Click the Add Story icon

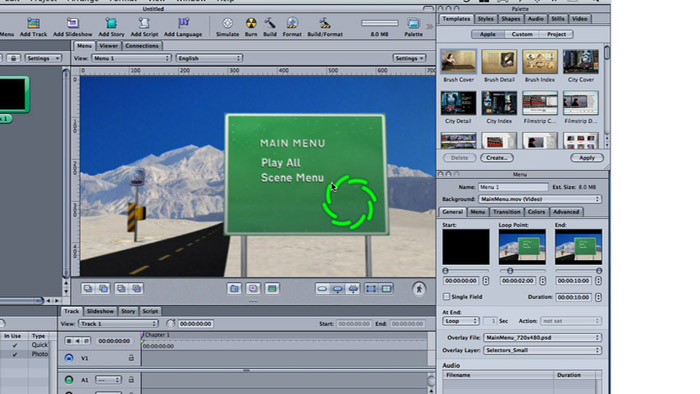(x=111, y=23)
